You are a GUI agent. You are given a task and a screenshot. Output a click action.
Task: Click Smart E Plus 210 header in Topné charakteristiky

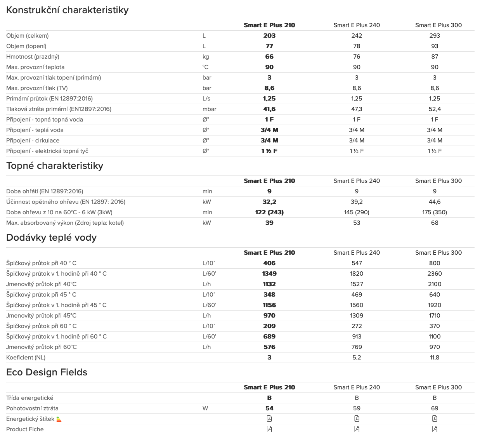tap(269, 181)
